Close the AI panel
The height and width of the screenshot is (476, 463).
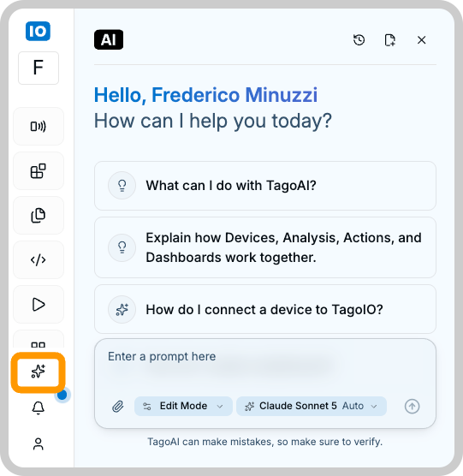click(x=421, y=39)
